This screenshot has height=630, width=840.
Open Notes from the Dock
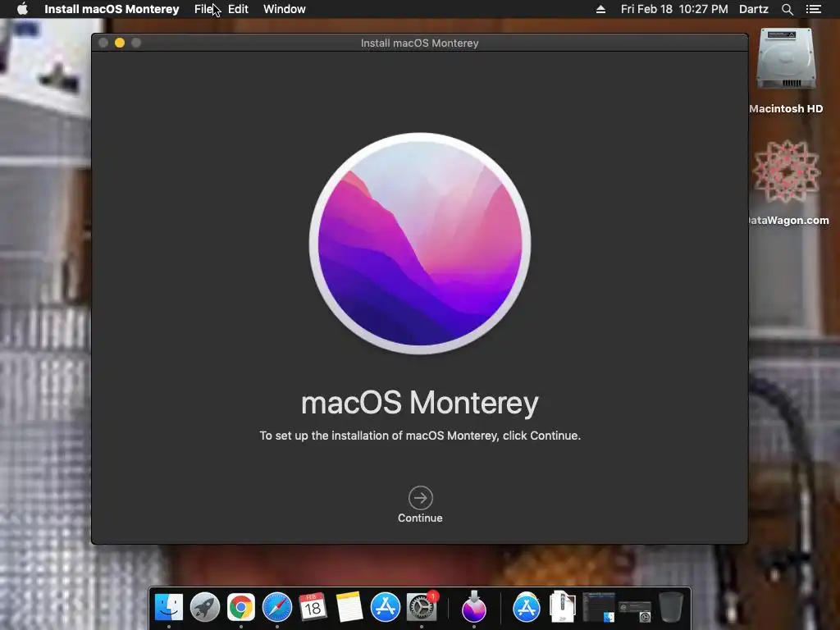(349, 607)
